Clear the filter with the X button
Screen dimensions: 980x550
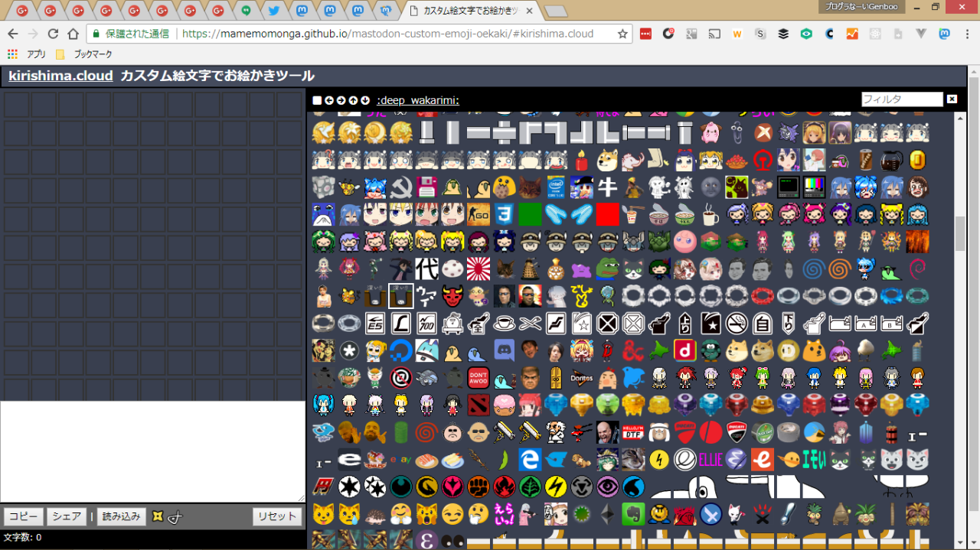[952, 99]
